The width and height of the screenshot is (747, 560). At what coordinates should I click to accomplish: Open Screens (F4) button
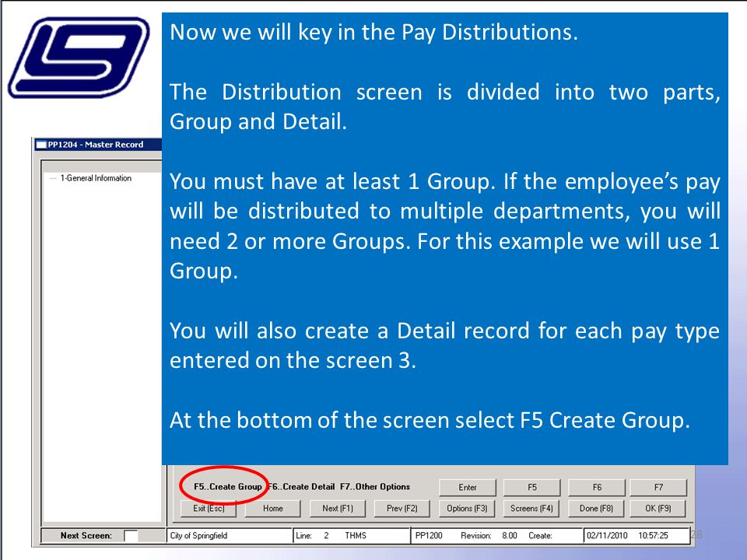(x=531, y=508)
